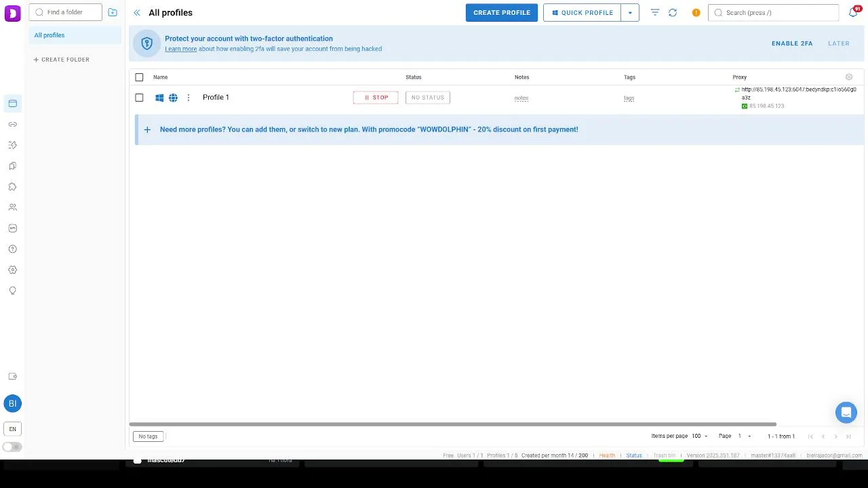Go to the last page of results
This screenshot has width=868, height=488.
click(848, 436)
